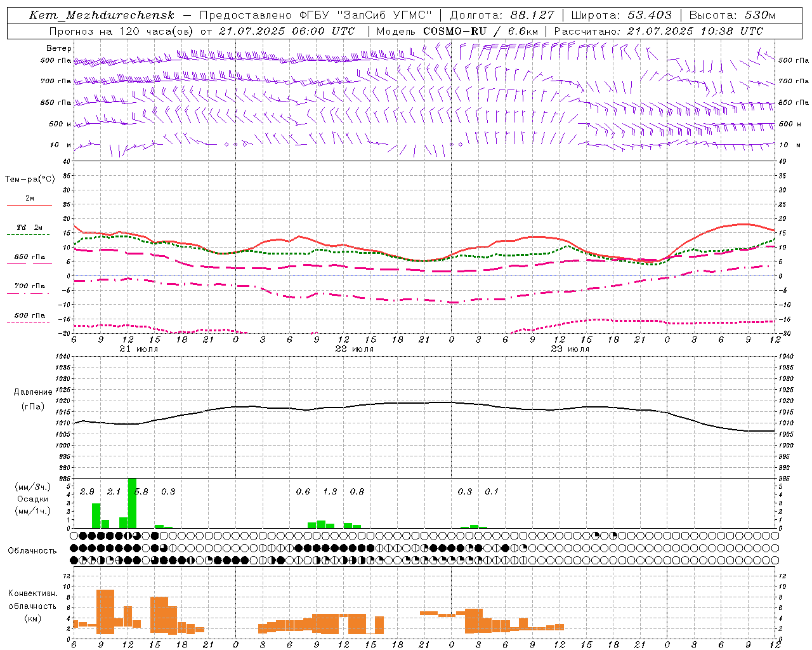
Task: Click the model name COSMO-RU / 6.6км
Action: 481,31
